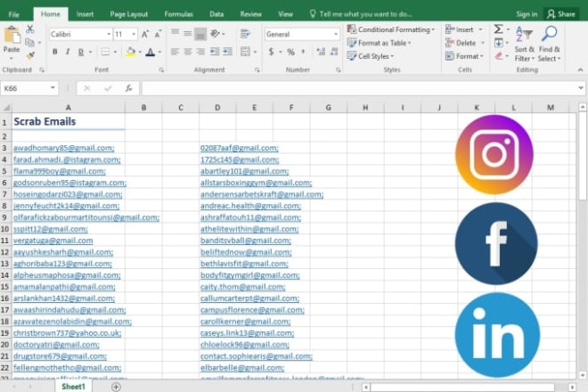Screen dimensions: 588x392
Task: Click Increase Decimal icon
Action: [x=321, y=52]
